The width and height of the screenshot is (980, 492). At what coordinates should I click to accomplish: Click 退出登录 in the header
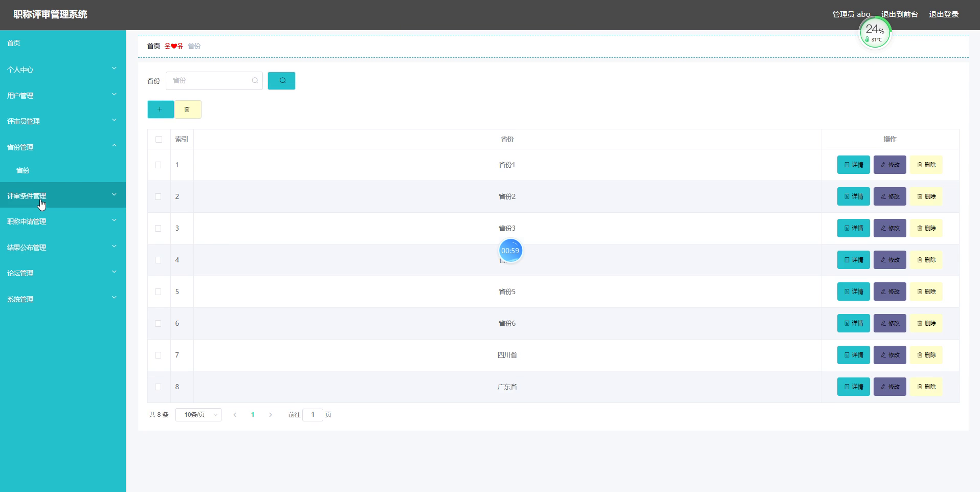pos(944,14)
